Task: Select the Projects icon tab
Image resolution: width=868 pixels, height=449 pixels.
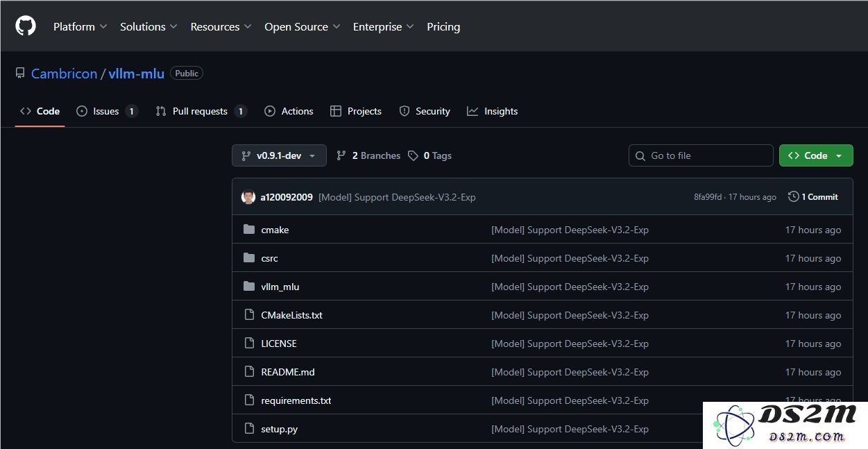Action: [x=336, y=111]
